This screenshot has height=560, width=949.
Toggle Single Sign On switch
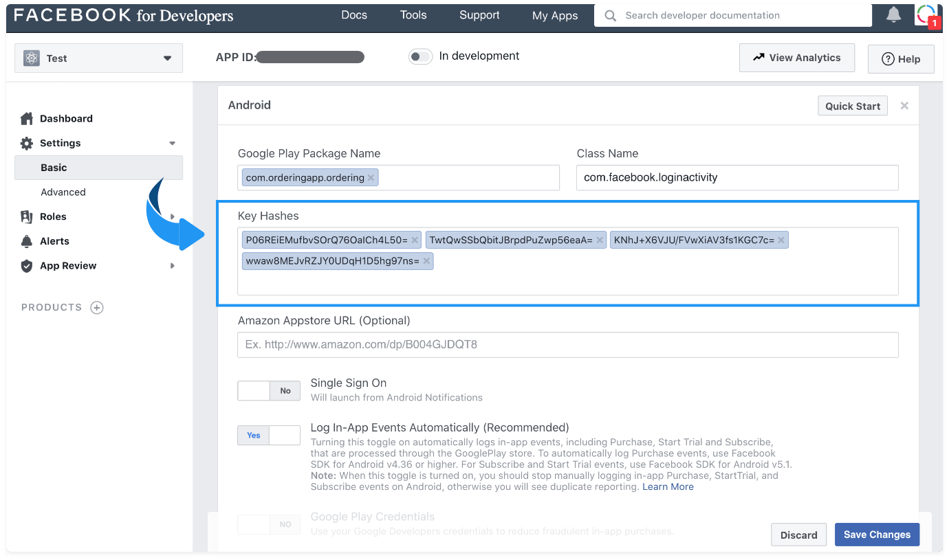coord(269,391)
